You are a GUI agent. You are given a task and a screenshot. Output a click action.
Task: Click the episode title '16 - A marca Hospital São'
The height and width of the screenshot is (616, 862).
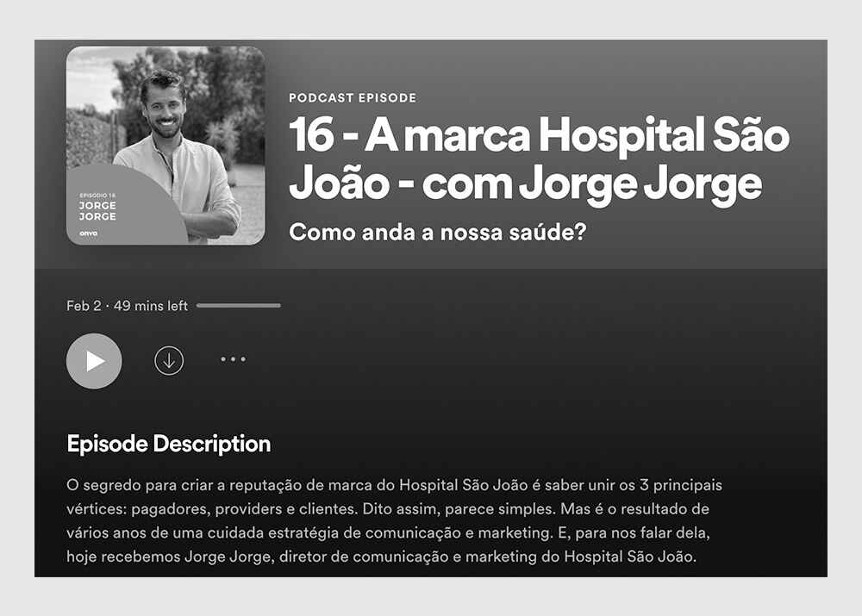(539, 134)
